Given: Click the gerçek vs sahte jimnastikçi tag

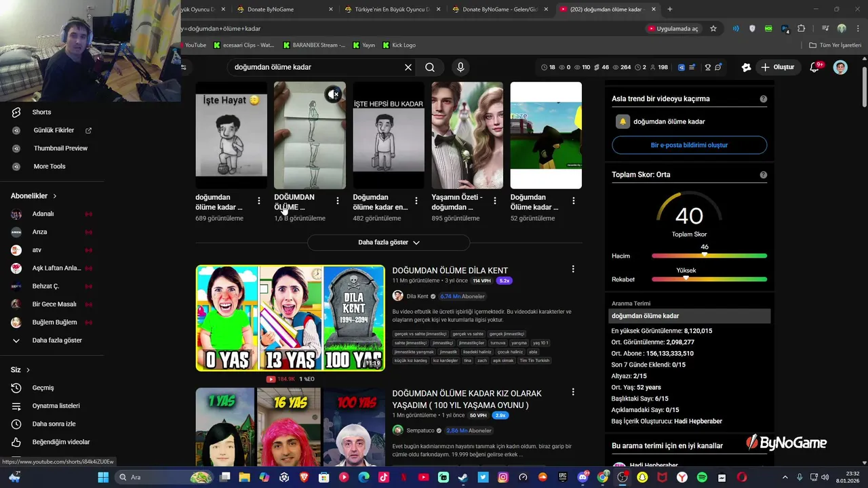Looking at the screenshot, I should click(x=420, y=333).
